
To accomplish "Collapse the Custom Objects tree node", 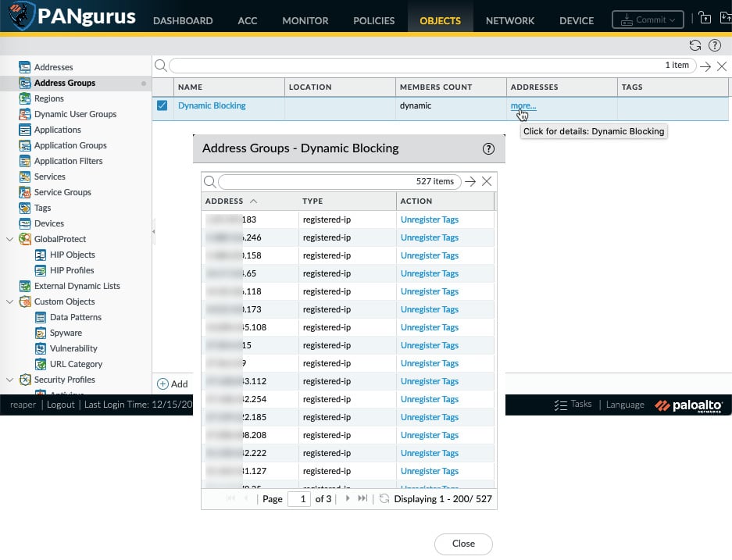I will tap(9, 302).
